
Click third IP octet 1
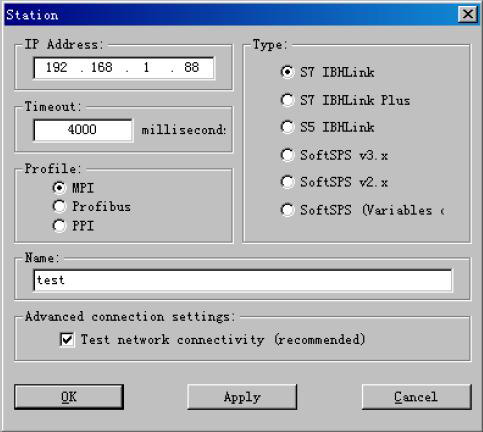146,68
